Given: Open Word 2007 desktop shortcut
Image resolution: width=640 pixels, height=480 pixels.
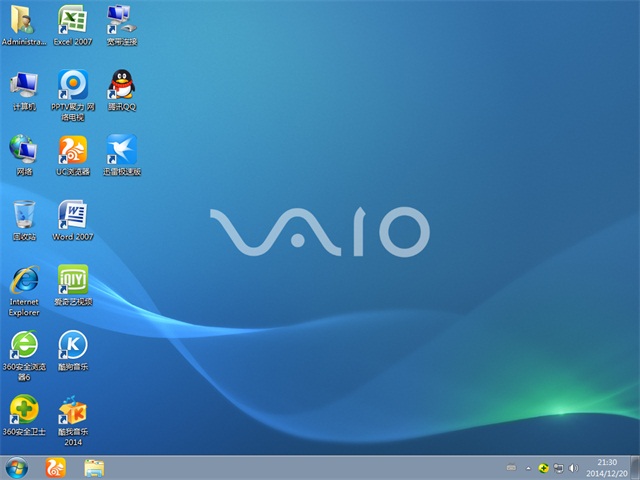Looking at the screenshot, I should point(72,216).
